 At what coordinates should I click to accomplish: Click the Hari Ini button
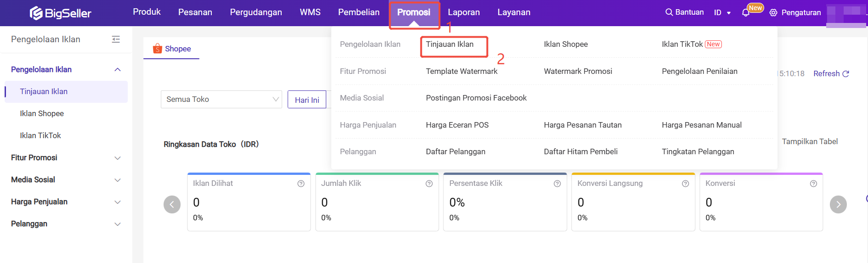[x=307, y=100]
